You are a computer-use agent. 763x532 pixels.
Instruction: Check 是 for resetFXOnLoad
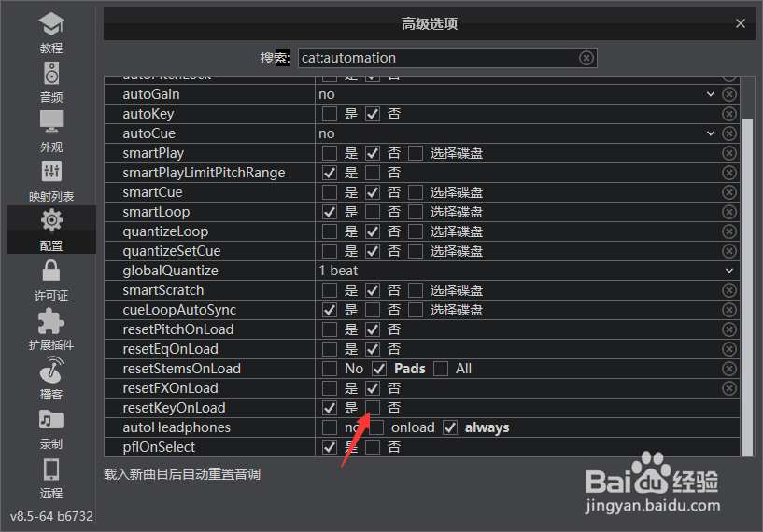(330, 388)
